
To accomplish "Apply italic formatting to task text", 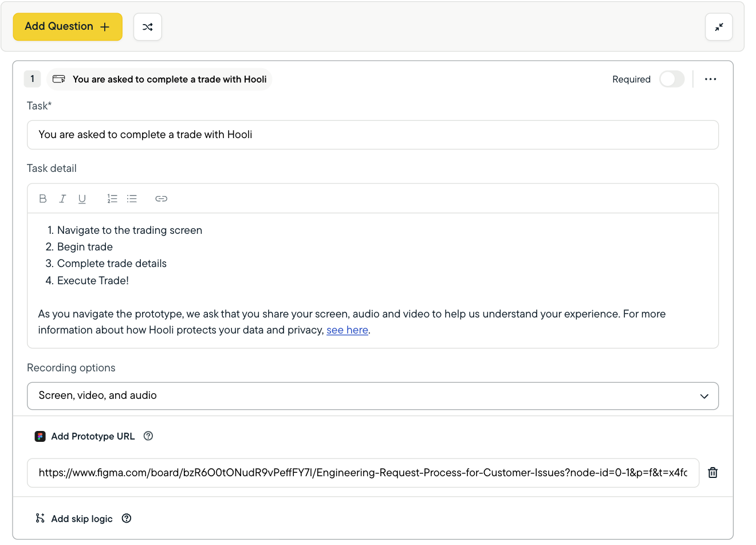I will [x=62, y=198].
